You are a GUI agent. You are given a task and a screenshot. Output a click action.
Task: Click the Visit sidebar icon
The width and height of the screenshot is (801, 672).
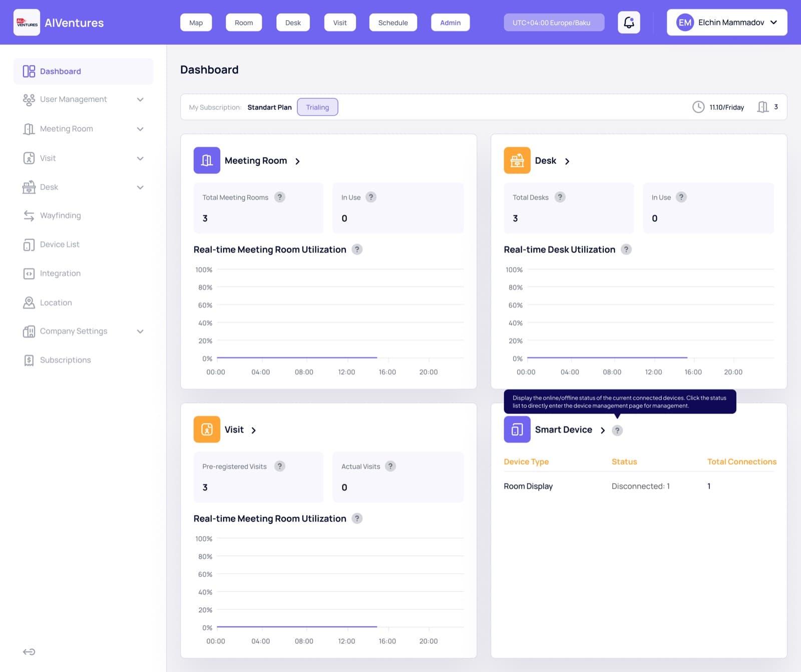(29, 158)
